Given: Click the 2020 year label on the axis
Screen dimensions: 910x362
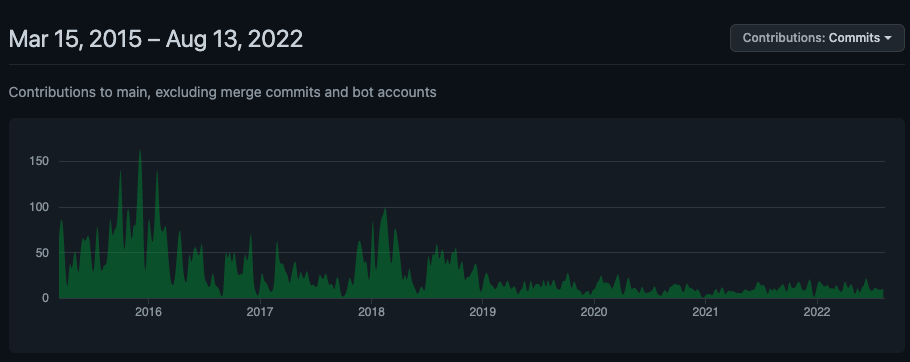Looking at the screenshot, I should point(594,312).
